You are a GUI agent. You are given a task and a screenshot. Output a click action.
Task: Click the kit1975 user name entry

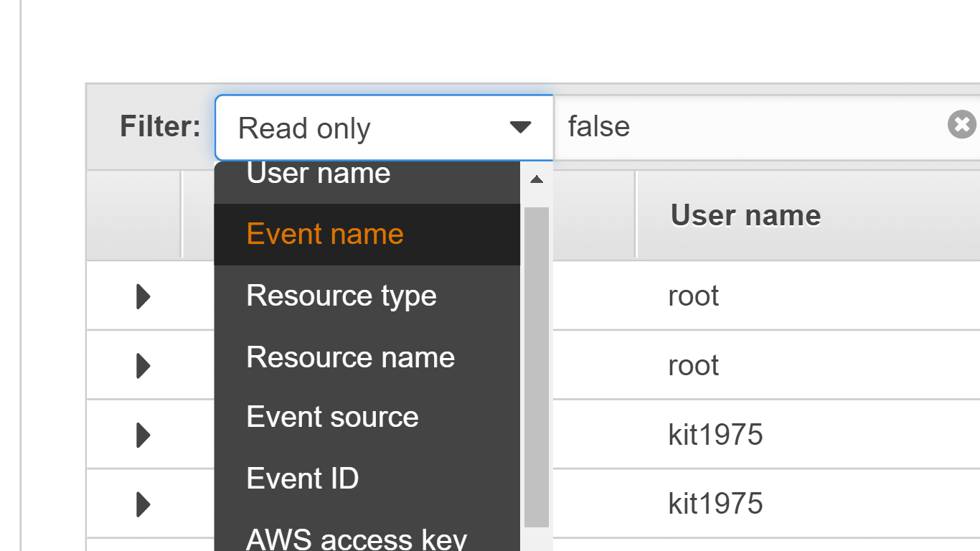coord(715,434)
